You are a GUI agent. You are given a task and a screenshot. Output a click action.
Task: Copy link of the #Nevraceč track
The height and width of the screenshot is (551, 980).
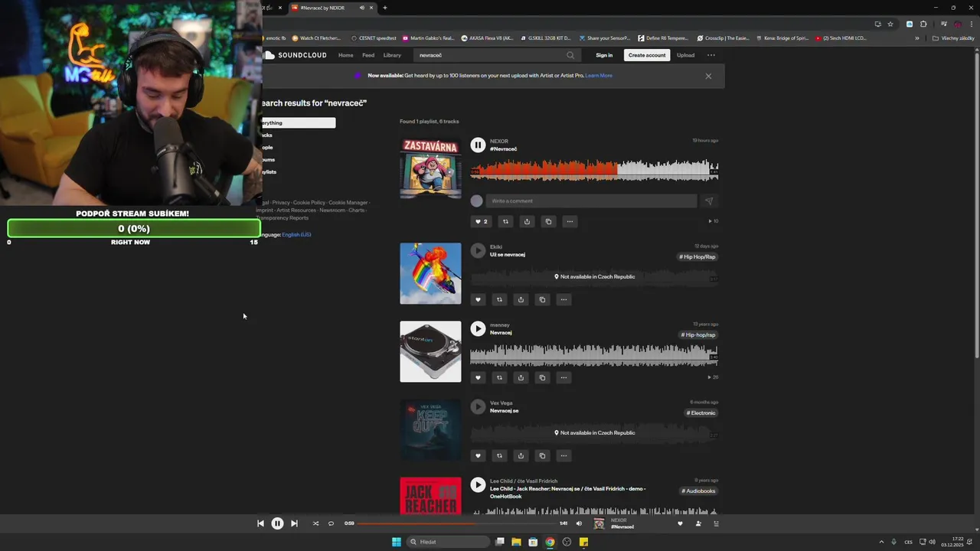pyautogui.click(x=548, y=222)
